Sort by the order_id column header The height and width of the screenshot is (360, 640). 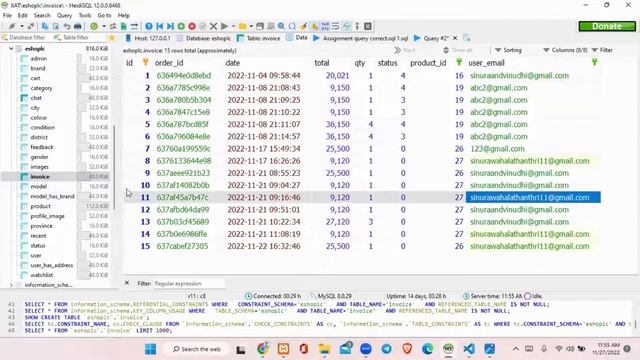point(169,63)
